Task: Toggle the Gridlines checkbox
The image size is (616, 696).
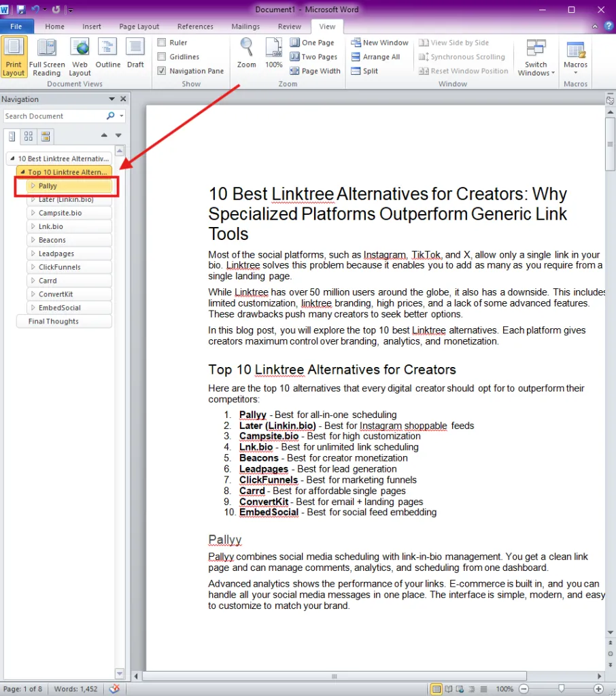Action: [x=162, y=57]
